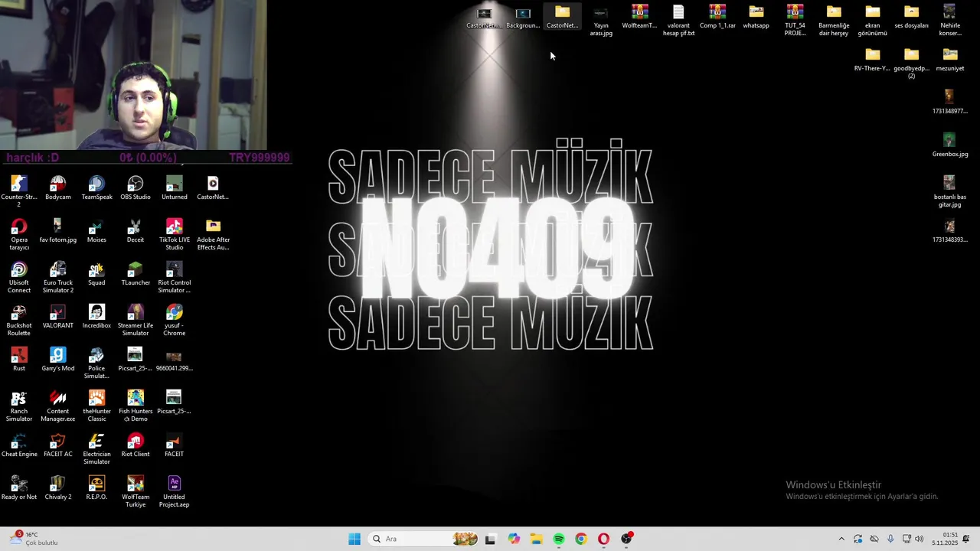Show hidden system tray icons
Viewport: 980px width, 551px height.
(841, 539)
